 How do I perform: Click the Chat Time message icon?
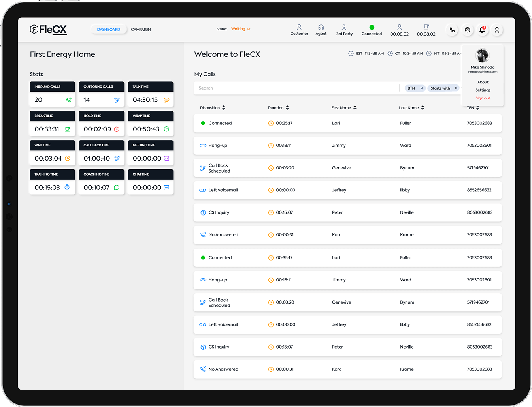tap(166, 188)
